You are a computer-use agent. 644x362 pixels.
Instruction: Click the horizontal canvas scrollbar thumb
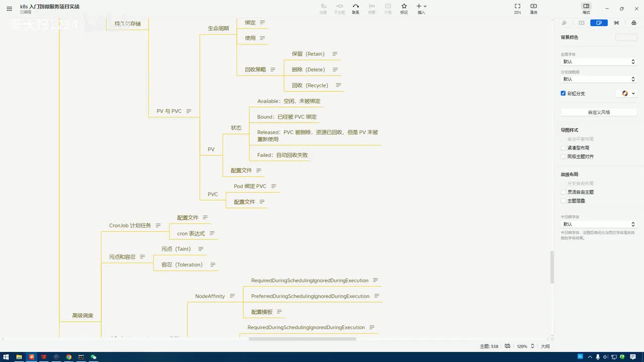pos(302,339)
